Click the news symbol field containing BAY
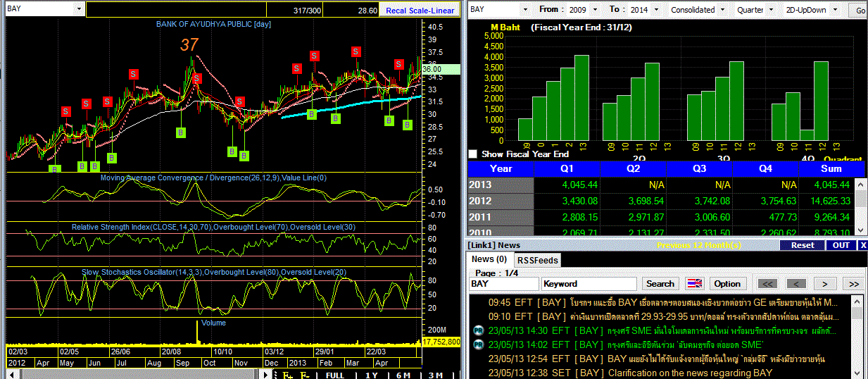Image resolution: width=868 pixels, height=379 pixels. click(504, 284)
